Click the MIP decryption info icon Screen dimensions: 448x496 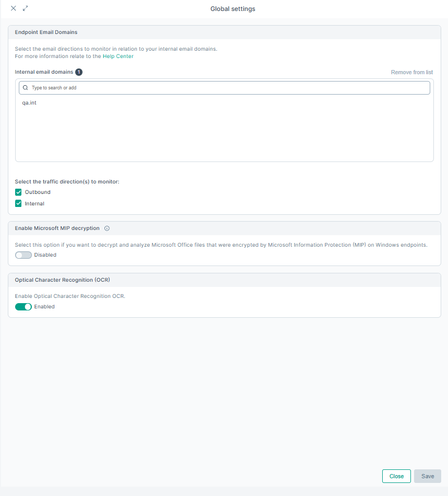point(107,228)
